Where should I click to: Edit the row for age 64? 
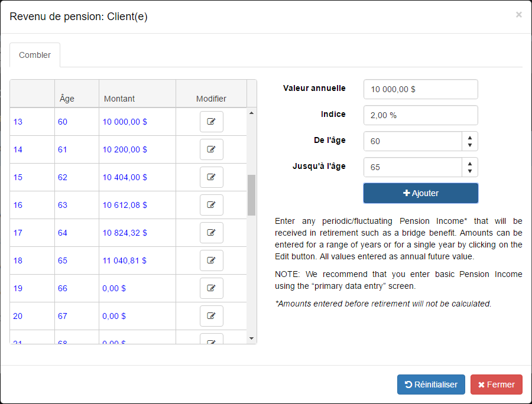tap(211, 233)
